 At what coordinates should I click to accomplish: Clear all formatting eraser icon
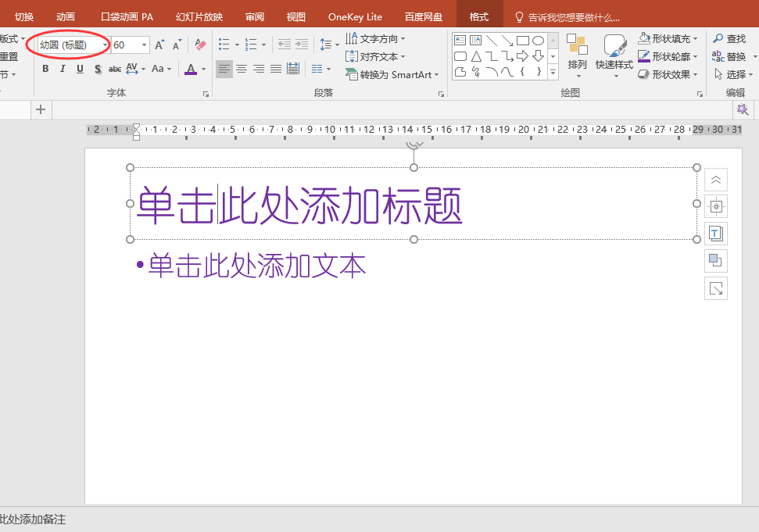pyautogui.click(x=200, y=45)
